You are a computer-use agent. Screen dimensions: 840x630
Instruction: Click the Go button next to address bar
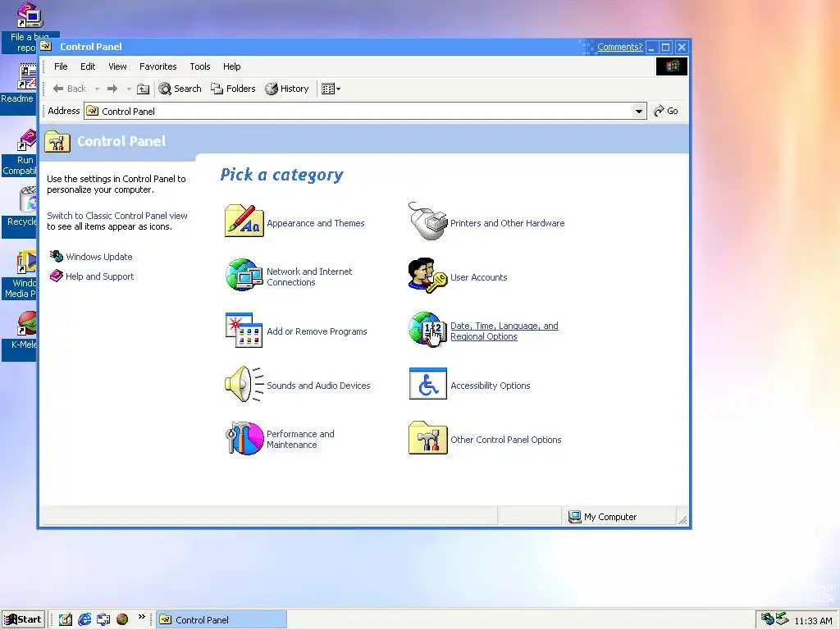coord(666,111)
